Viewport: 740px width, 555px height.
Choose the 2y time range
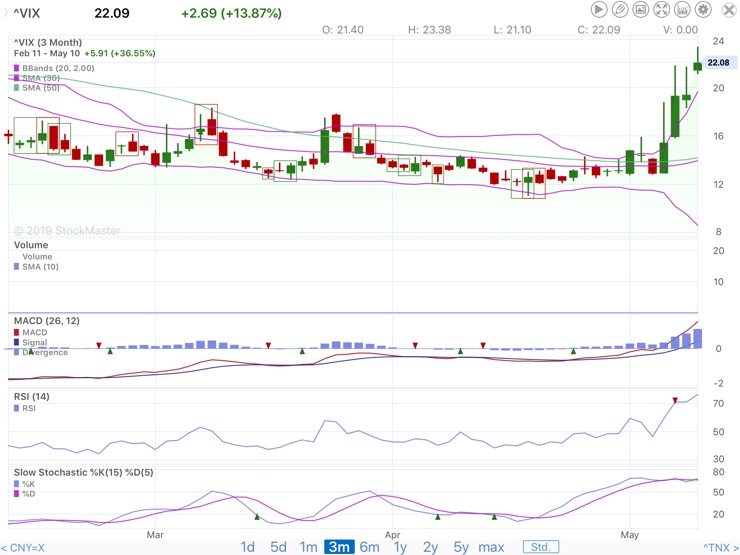[x=430, y=547]
